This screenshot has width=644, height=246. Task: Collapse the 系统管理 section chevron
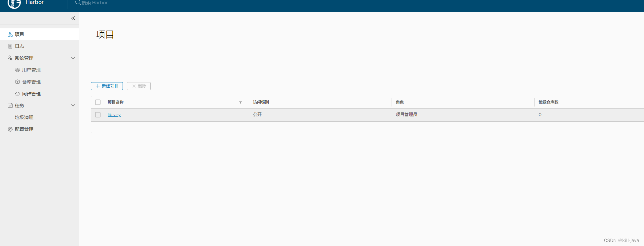click(73, 58)
